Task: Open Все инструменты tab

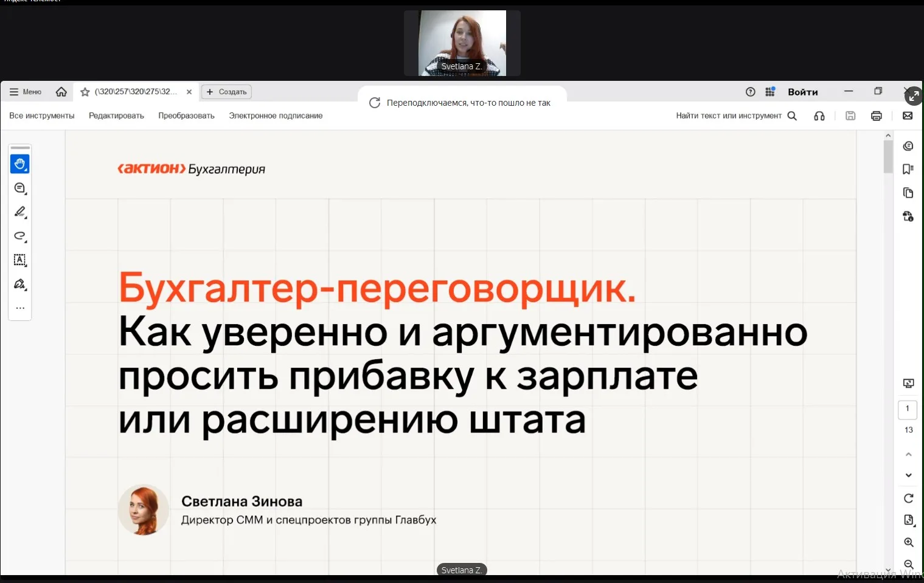Action: [42, 116]
